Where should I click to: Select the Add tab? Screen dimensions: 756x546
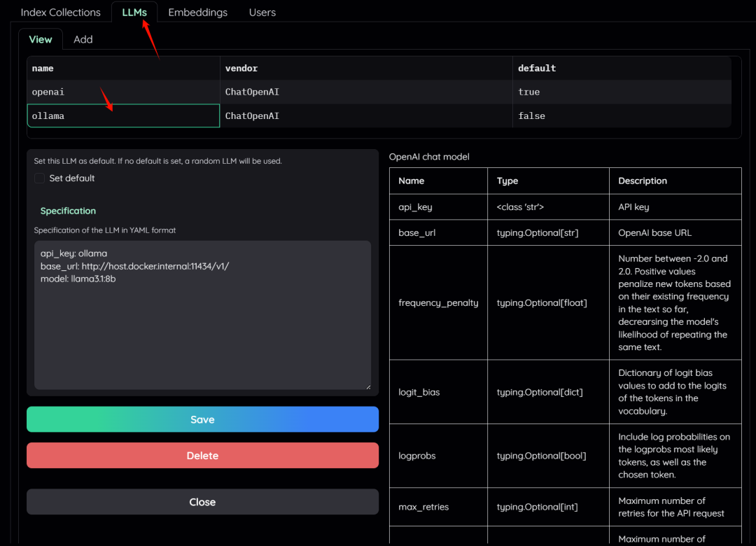coord(83,39)
